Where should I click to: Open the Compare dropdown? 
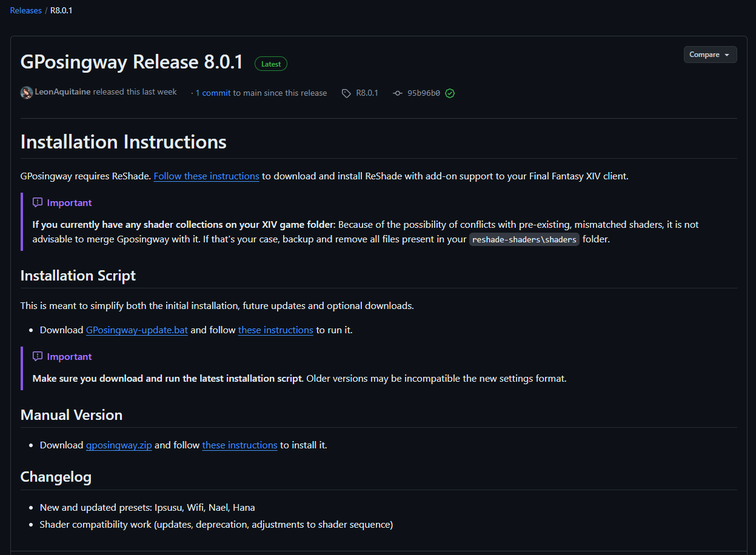[x=710, y=55]
